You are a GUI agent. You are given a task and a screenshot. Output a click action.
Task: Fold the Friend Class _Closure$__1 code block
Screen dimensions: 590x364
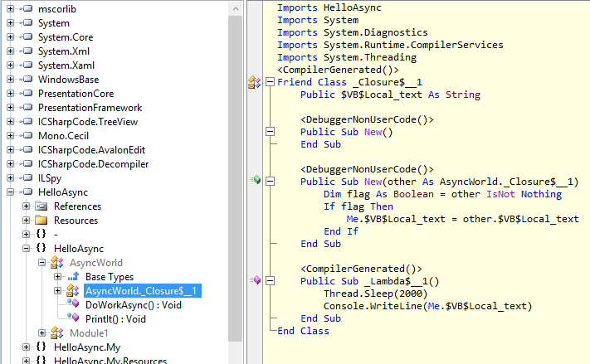[x=270, y=81]
